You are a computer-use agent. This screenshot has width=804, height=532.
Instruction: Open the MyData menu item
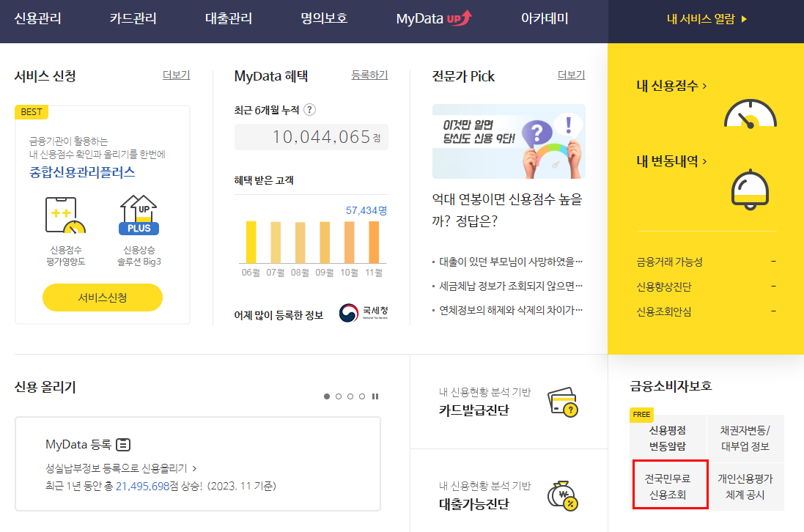419,19
